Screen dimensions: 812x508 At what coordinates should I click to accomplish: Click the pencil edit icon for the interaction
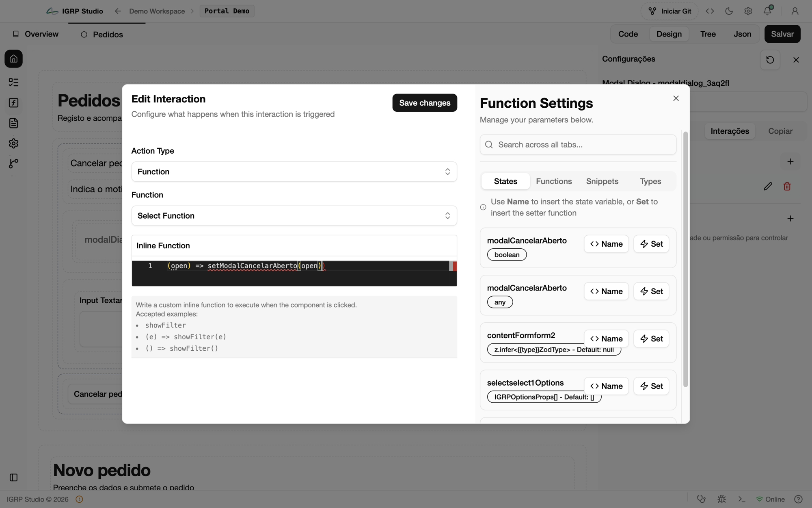point(768,187)
